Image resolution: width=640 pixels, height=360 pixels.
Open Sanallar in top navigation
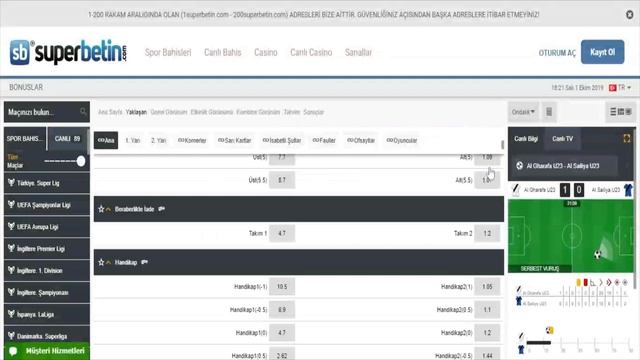click(358, 52)
